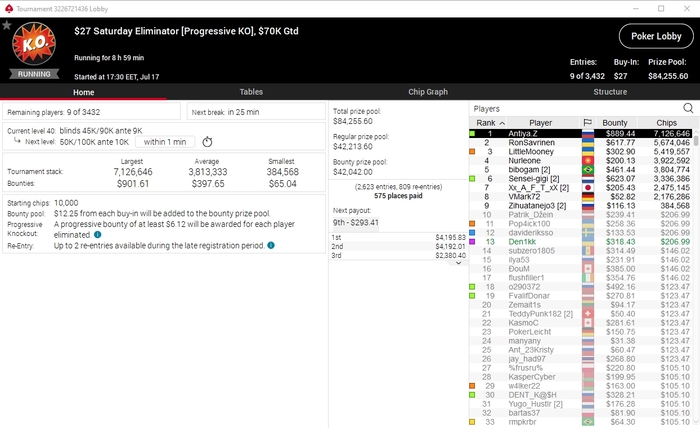This screenshot has height=428, width=700.
Task: Click green color tag beside Antiya Z
Action: click(x=472, y=133)
